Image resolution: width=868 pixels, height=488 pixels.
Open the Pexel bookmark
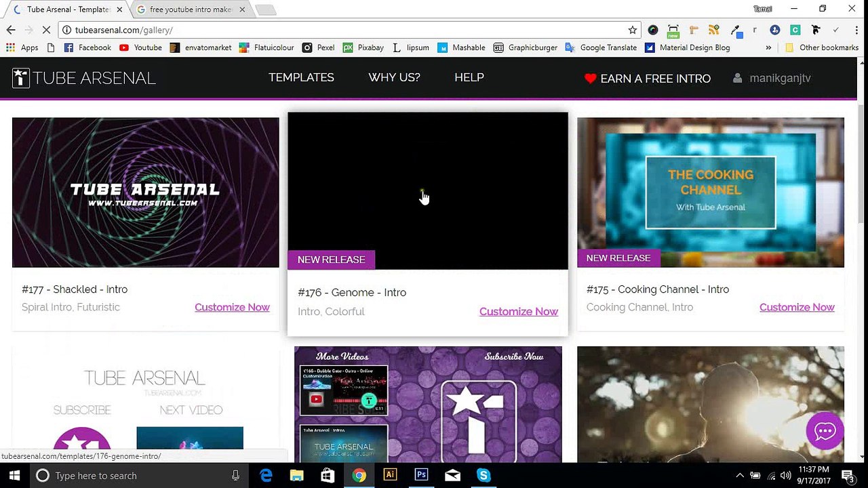[319, 47]
